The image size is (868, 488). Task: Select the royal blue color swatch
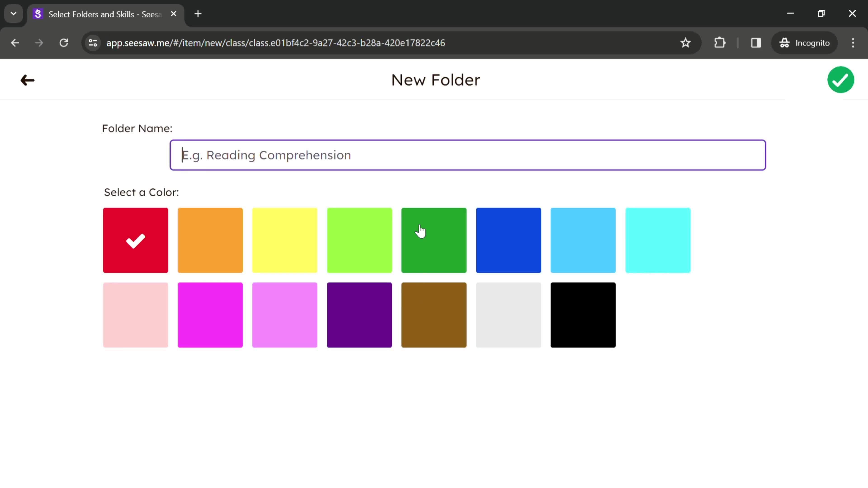pos(508,240)
